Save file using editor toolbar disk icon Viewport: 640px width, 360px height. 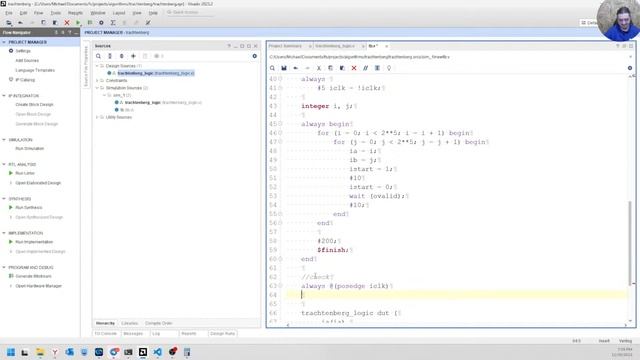pos(284,68)
